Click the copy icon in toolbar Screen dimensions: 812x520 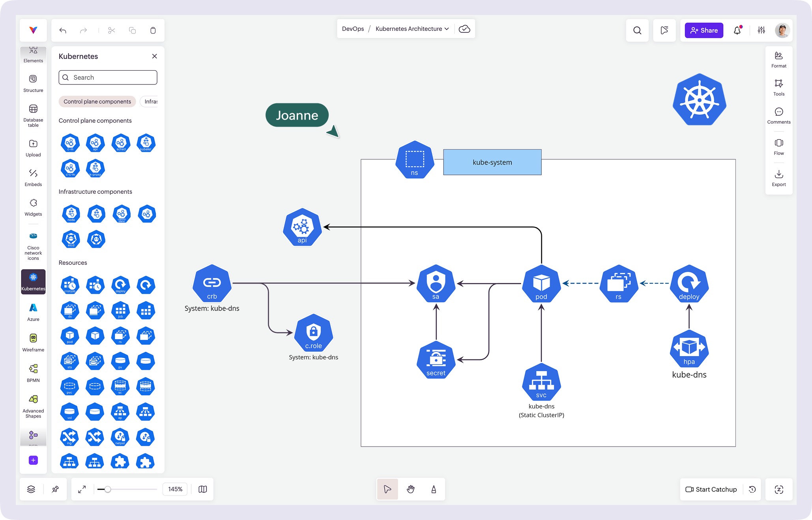[x=133, y=30]
